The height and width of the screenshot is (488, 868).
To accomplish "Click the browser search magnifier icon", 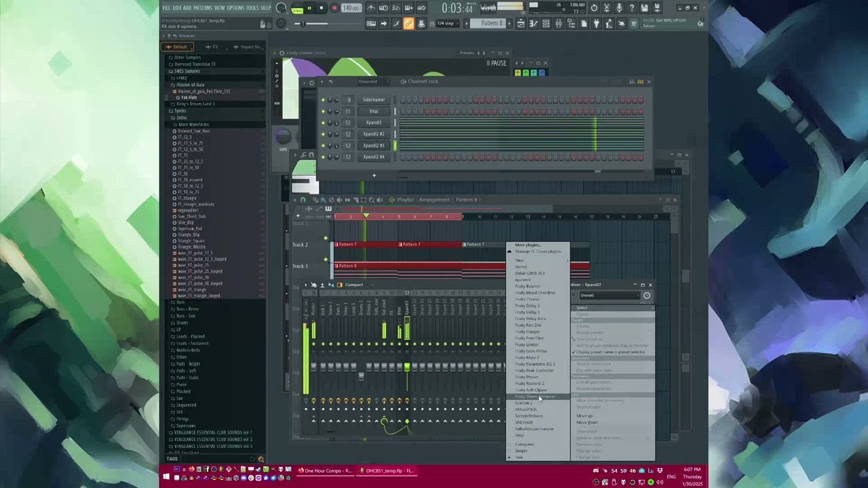I will pos(261,459).
